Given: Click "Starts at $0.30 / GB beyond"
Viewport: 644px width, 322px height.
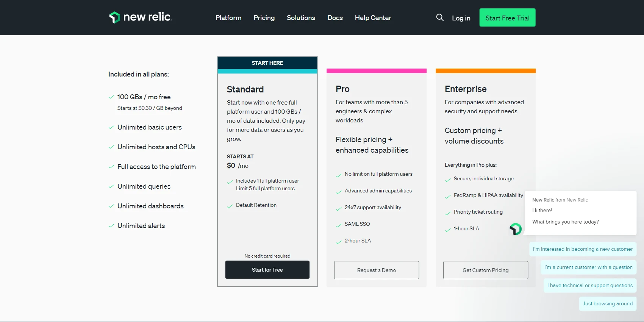Looking at the screenshot, I should pyautogui.click(x=150, y=108).
